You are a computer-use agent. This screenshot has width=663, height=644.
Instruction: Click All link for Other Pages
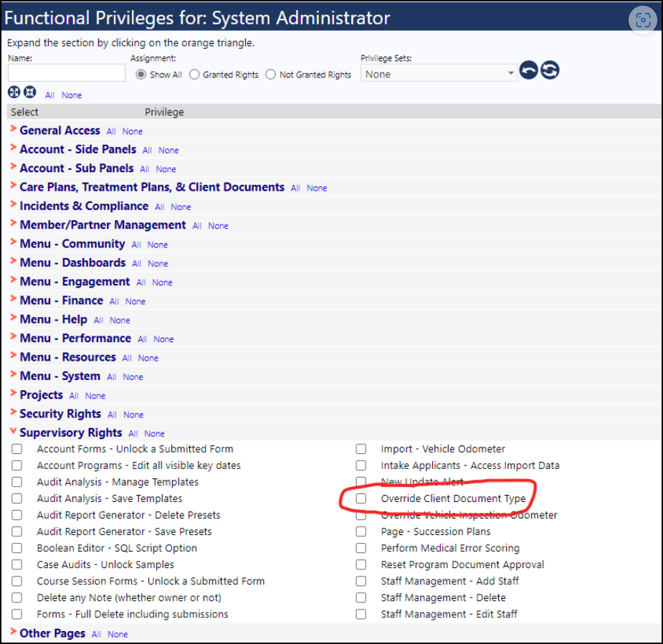[x=97, y=634]
